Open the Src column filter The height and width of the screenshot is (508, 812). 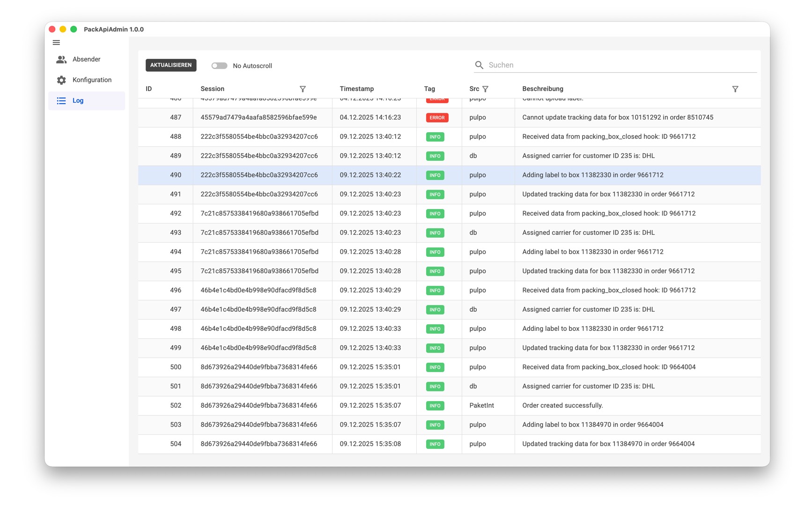[486, 89]
